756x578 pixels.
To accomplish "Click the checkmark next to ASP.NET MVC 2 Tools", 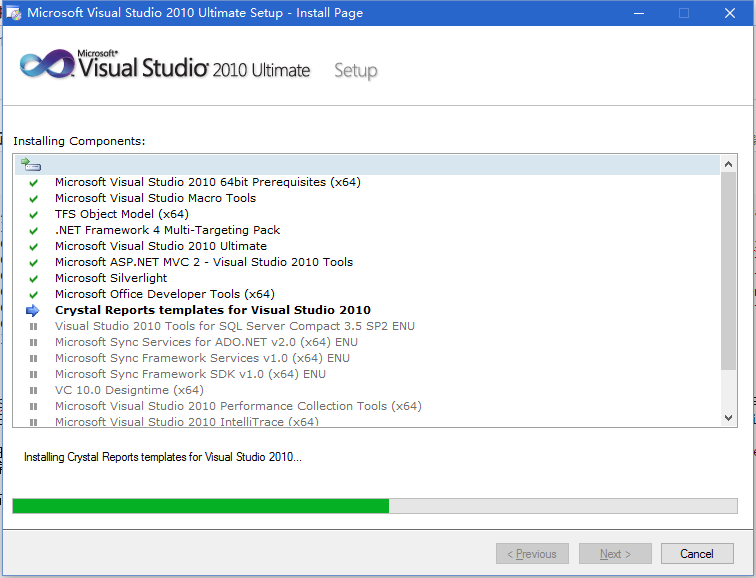I will coord(33,263).
